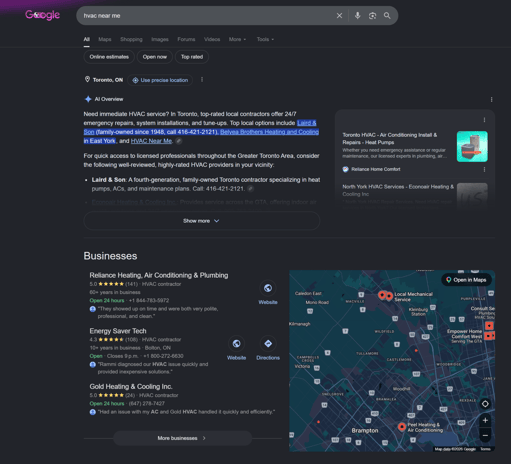
Task: Open search by image lens icon
Action: tap(372, 16)
